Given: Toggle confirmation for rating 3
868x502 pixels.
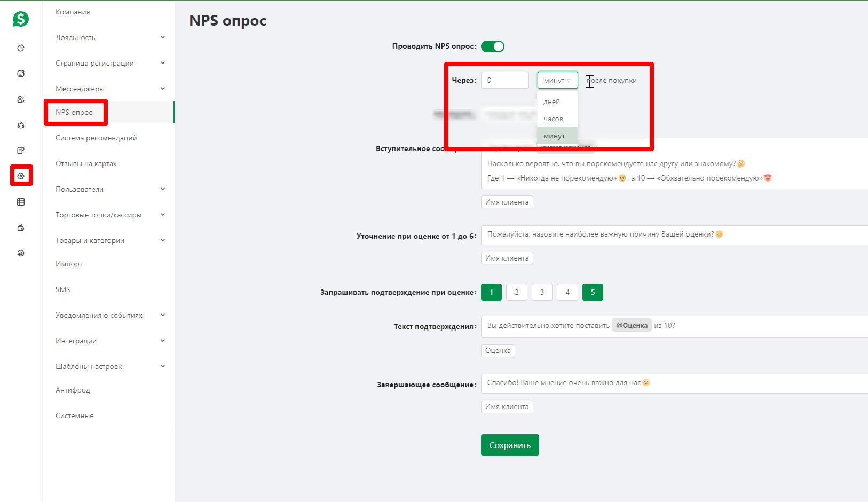Looking at the screenshot, I should tap(542, 292).
